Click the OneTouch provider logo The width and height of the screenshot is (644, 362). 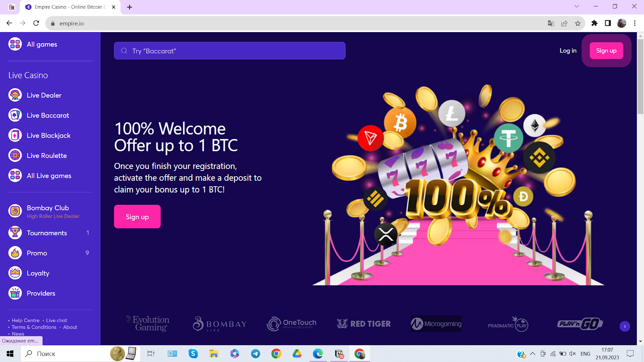click(x=291, y=324)
